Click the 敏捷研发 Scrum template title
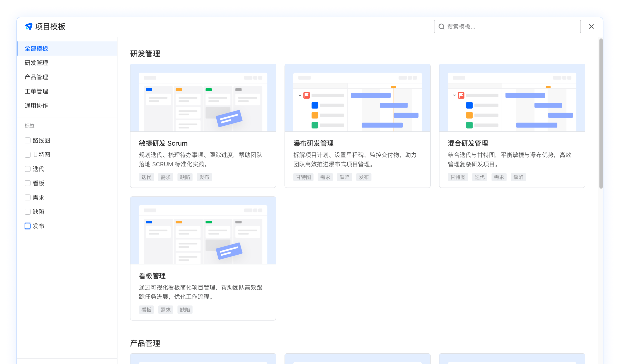The image size is (620, 364). (x=163, y=143)
